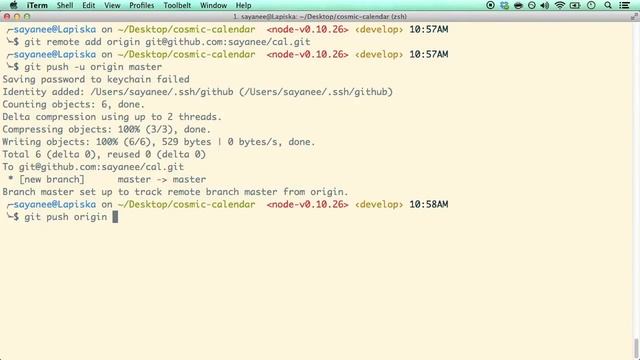Open the Help menu
Image resolution: width=640 pixels, height=360 pixels.
[243, 5]
